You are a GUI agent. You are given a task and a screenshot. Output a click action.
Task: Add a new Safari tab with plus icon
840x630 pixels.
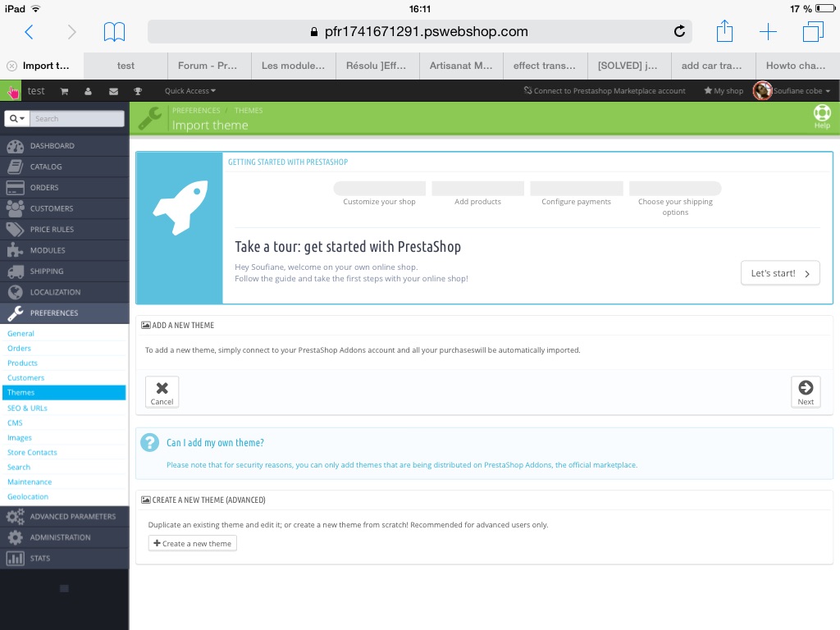point(768,32)
